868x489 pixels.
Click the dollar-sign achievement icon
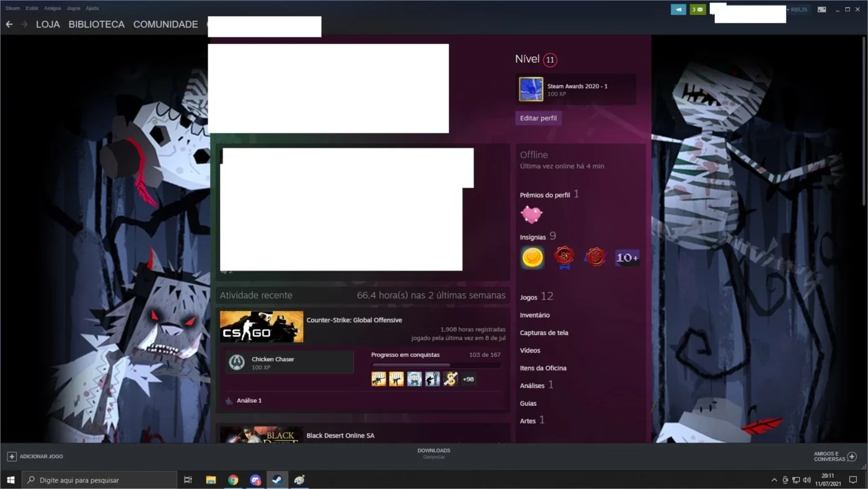[451, 379]
